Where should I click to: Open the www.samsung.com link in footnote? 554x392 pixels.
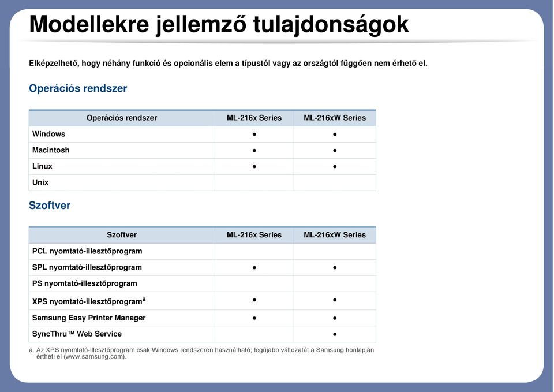tap(95, 356)
